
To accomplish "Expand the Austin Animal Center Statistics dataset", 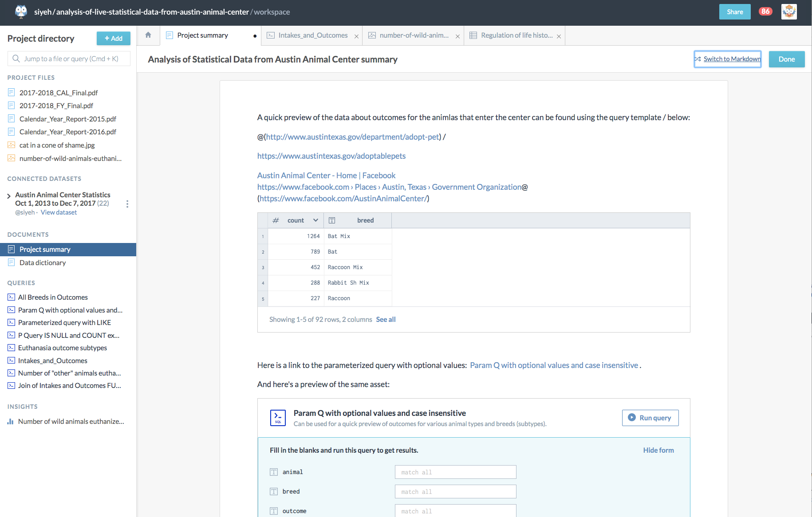I will click(x=9, y=196).
